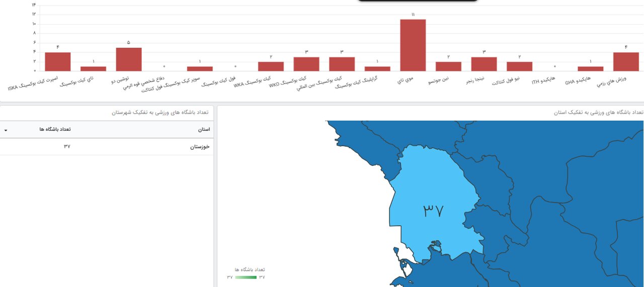644x287 pixels.
Task: Click the کيک بوکسينگ WKA bar
Action: point(271,66)
